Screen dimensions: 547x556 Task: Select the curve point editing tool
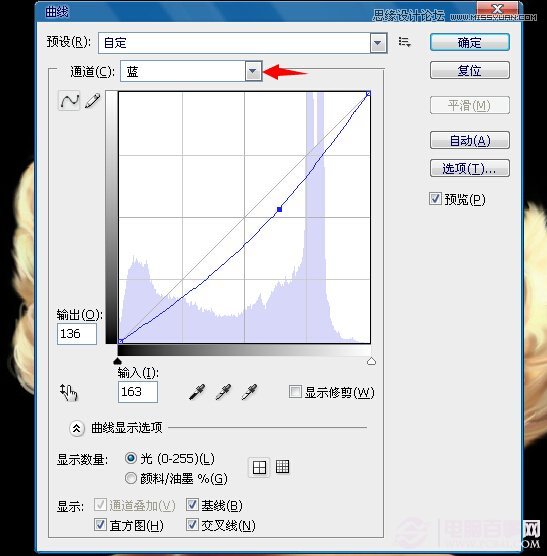69,100
